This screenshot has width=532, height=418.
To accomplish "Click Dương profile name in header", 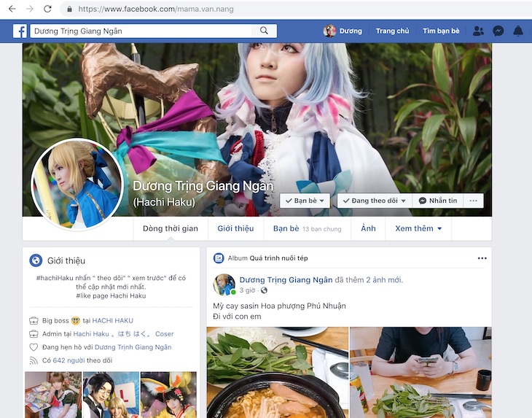I will pos(351,31).
